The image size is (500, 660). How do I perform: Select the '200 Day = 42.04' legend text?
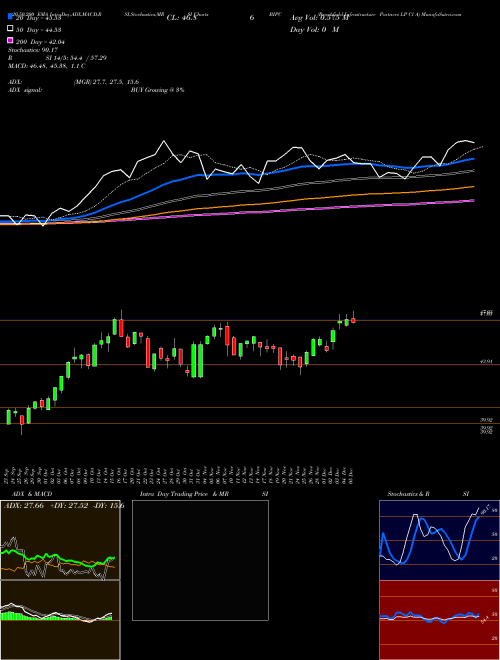coord(40,42)
